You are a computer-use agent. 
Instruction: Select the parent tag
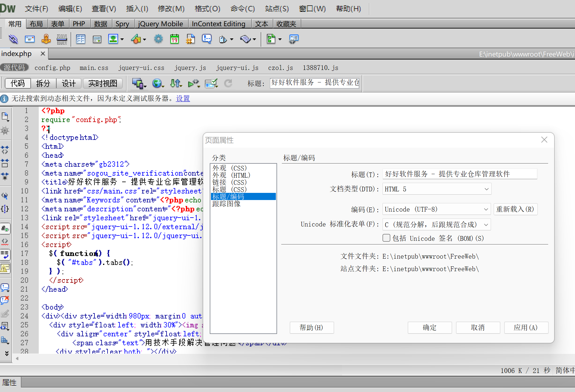[5, 196]
